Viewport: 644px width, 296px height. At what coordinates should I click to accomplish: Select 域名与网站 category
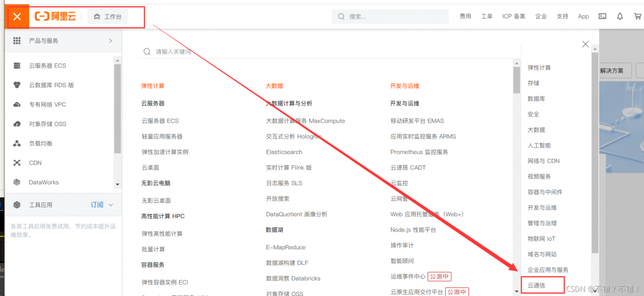pyautogui.click(x=542, y=254)
